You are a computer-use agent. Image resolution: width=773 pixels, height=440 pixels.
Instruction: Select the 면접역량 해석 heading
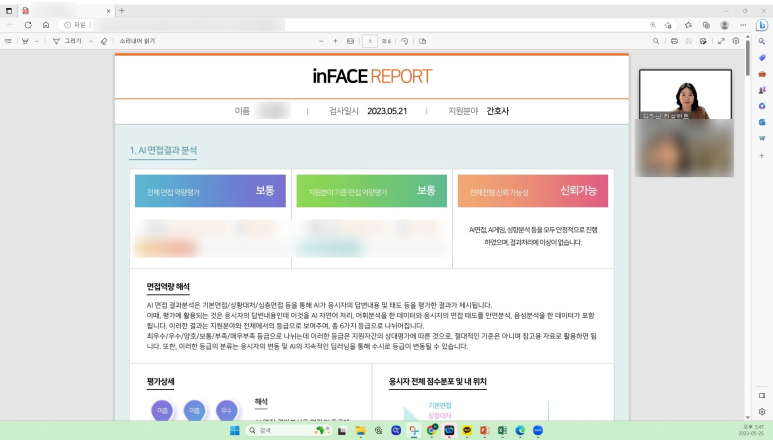click(x=168, y=287)
